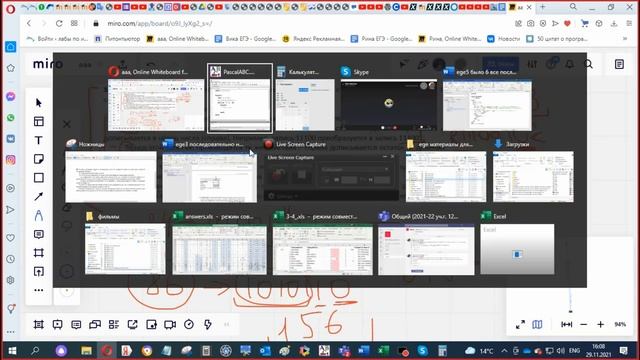640x360 pixels.
Task: Zoom out with the minus button
Action: (x=584, y=324)
